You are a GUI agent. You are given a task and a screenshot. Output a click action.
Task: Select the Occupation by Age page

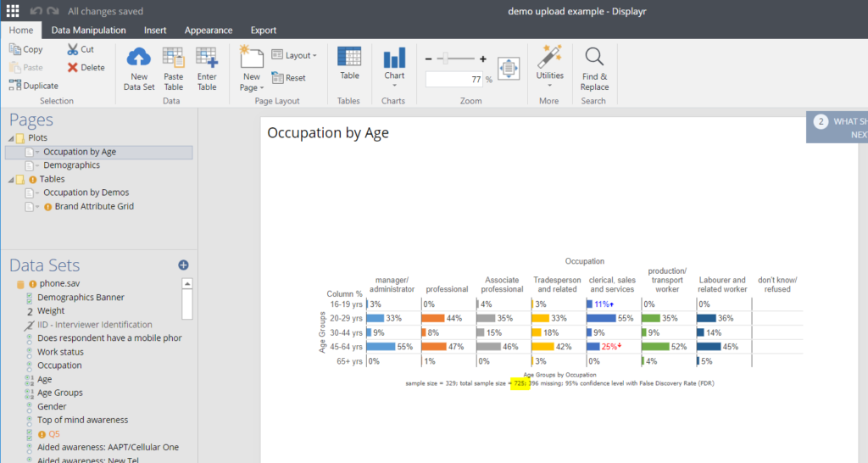pyautogui.click(x=99, y=152)
